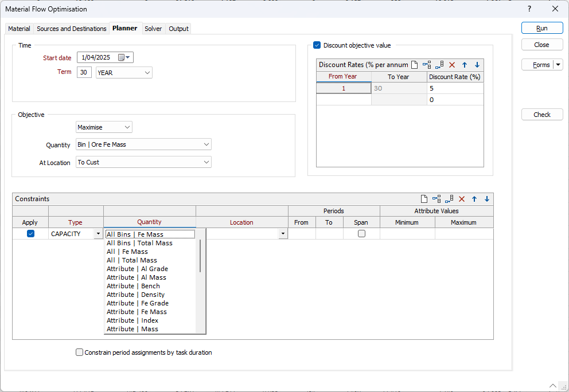
Task: Open the CAPACITY type dropdown arrow
Action: coord(98,233)
